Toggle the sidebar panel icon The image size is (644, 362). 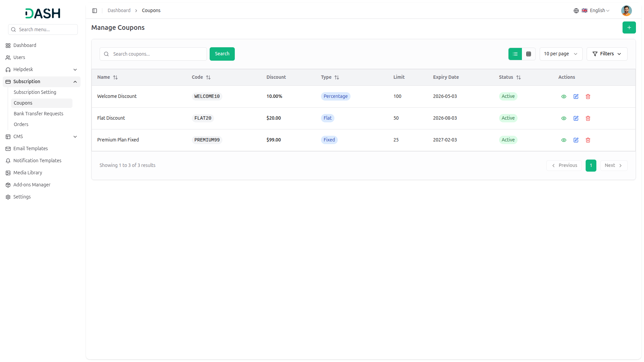click(95, 11)
